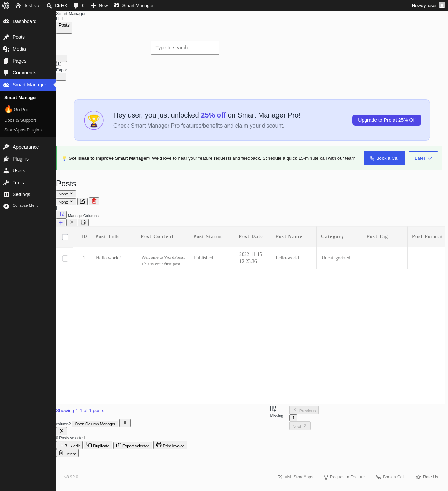Click the Published status cell
Screen dimensions: 448x491
tap(211, 258)
